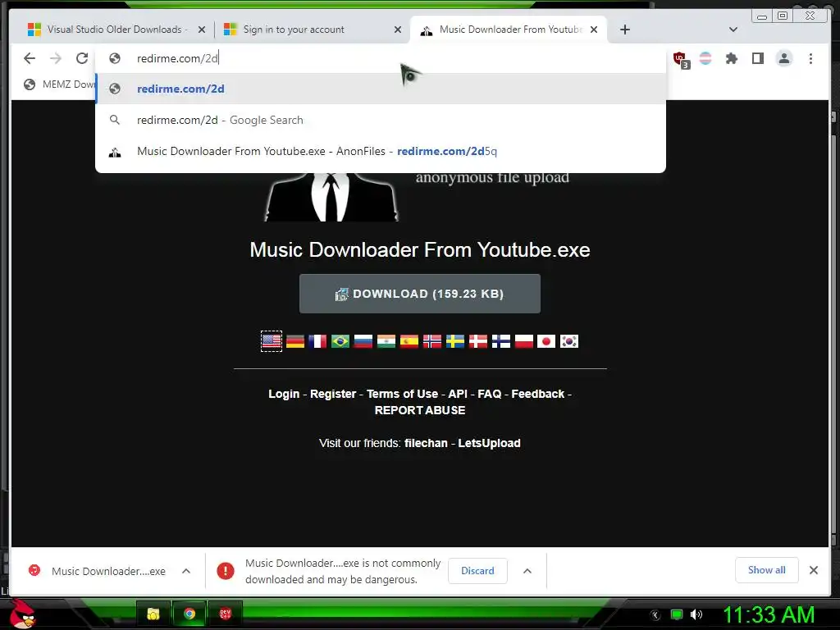Select the Finnish flag language
Viewport: 840px width, 630px height.
click(x=501, y=341)
